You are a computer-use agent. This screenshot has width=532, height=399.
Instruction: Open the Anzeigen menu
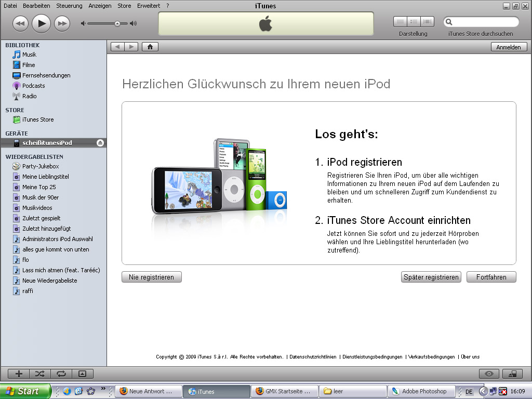[x=100, y=6]
